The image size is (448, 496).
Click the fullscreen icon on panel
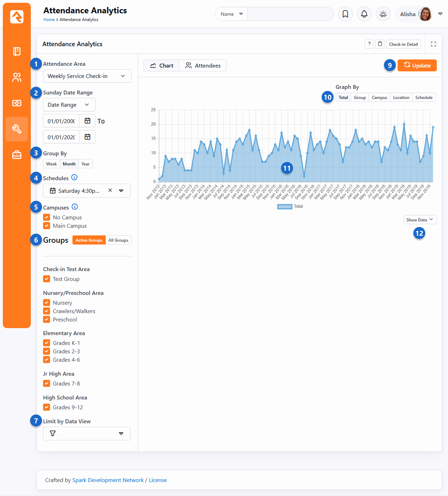coord(433,44)
